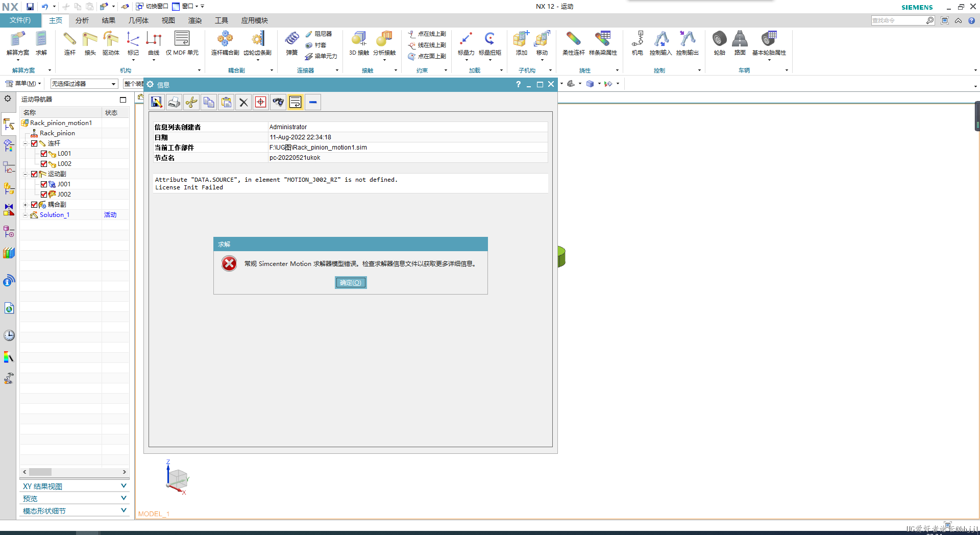Image resolution: width=980 pixels, height=535 pixels.
Task: Select the 弹簧 spring tool
Action: coord(292,43)
